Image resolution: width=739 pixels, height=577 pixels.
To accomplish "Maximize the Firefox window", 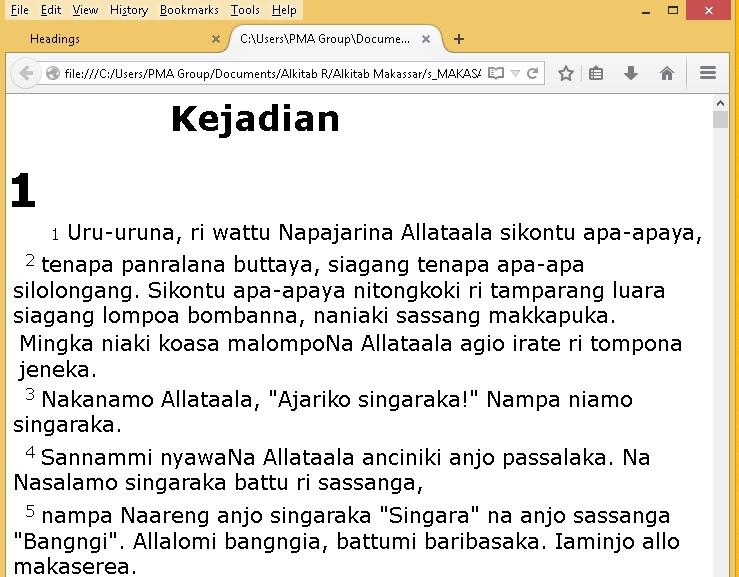I will point(673,10).
